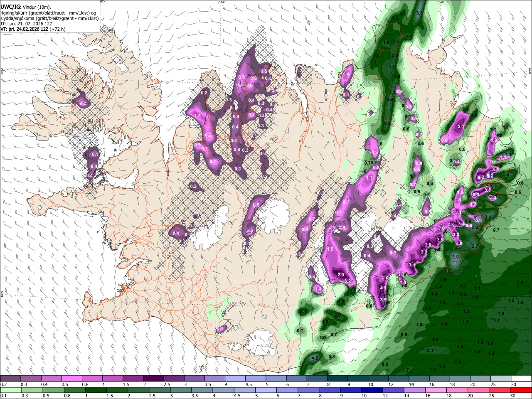Click the 'IT: Lau. 21. 02. 2026 12Z' line
The width and height of the screenshot is (532, 399).
(x=25, y=24)
